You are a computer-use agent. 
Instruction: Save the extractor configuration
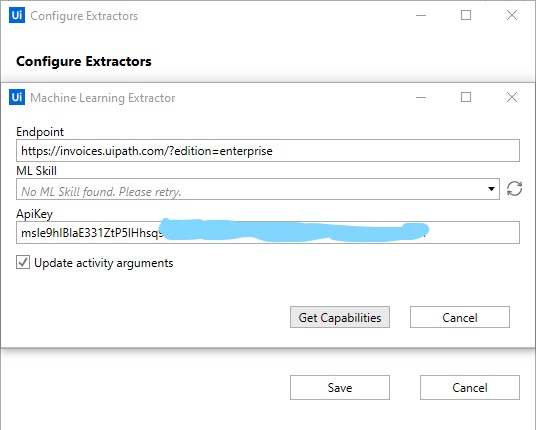click(340, 388)
